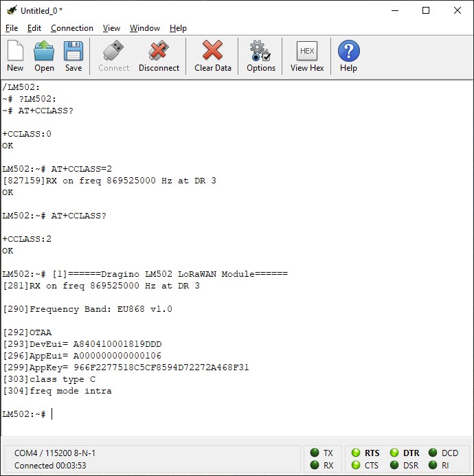Open the Edit menu
Viewport: 474px width, 476px height.
(34, 28)
